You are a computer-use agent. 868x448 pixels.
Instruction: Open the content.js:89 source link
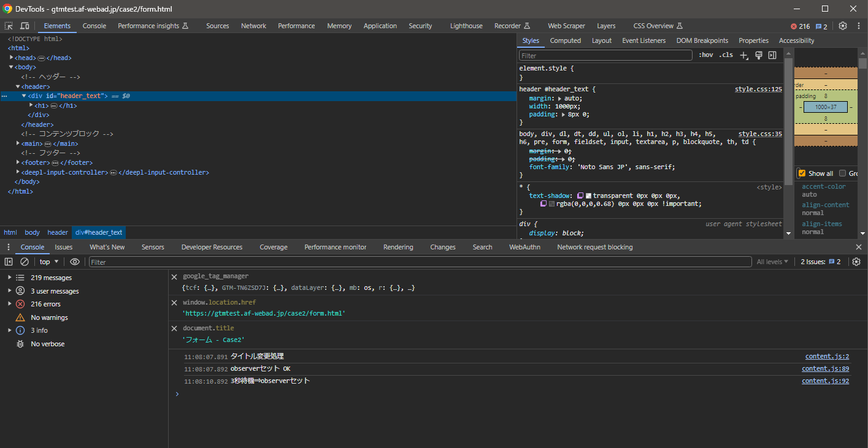click(x=825, y=369)
